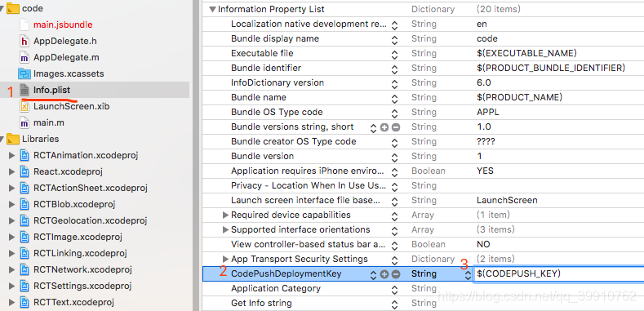
Task: Select LaunchScreen.xib in the navigator
Action: (x=72, y=106)
